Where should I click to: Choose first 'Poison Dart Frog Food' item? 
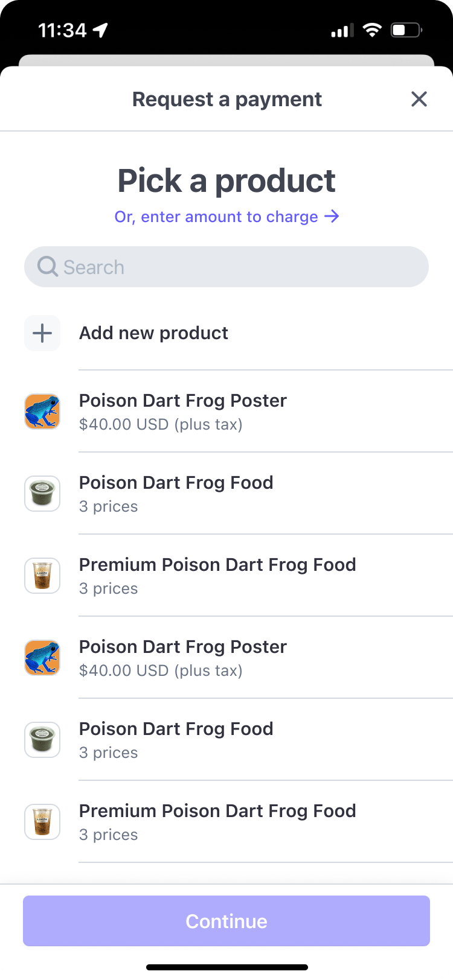pyautogui.click(x=176, y=483)
